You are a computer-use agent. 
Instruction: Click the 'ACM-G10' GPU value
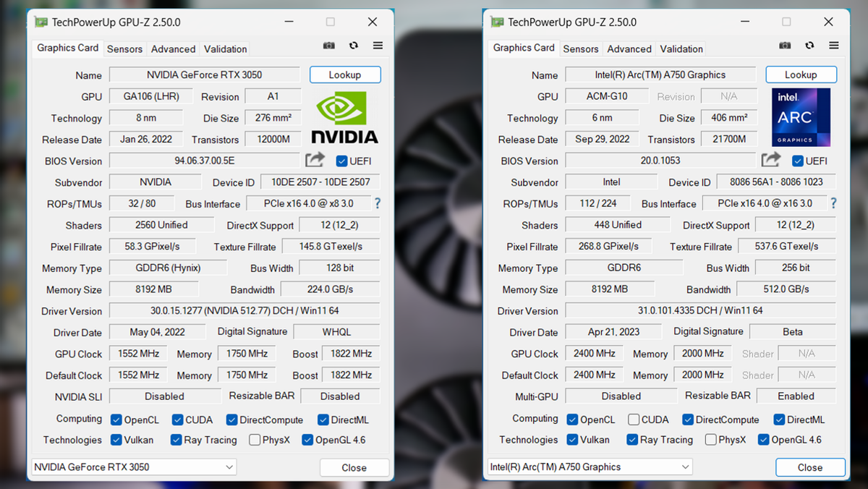[x=607, y=96]
